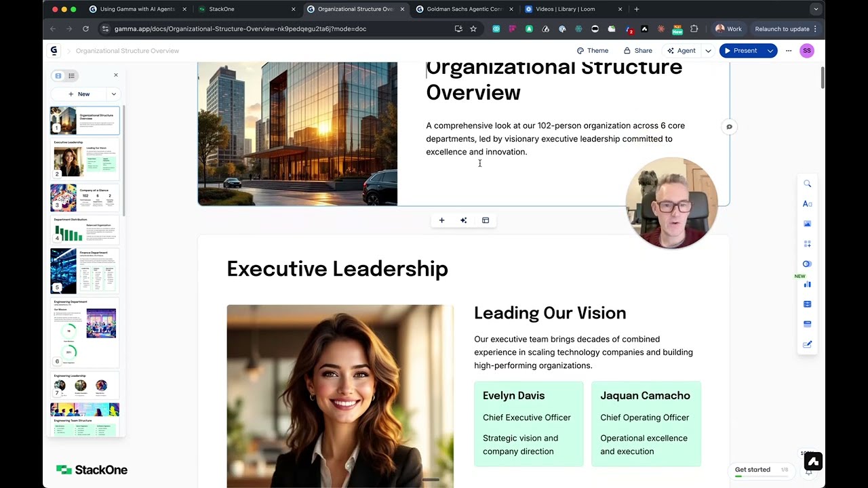This screenshot has height=488, width=868.
Task: Open the Chrome extensions puzzle icon
Action: (694, 28)
